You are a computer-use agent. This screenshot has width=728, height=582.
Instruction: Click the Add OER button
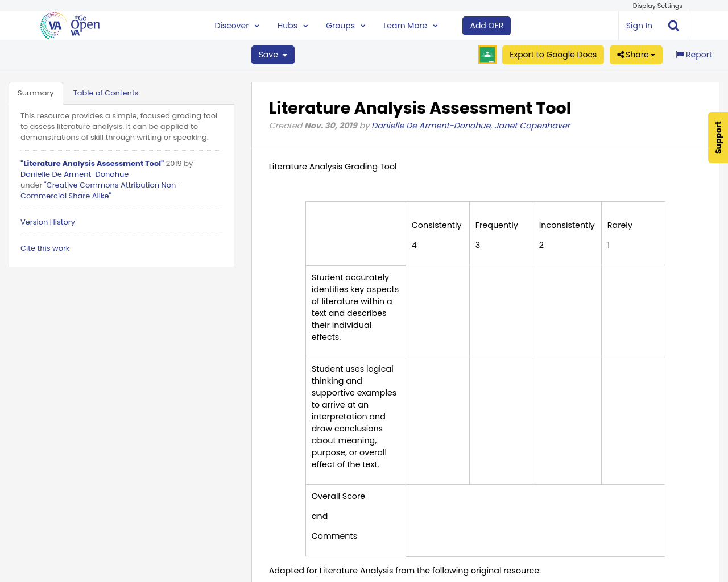click(486, 25)
